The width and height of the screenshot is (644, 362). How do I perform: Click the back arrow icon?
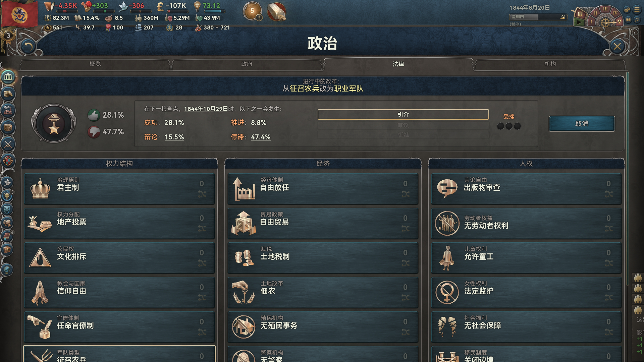pyautogui.click(x=28, y=47)
